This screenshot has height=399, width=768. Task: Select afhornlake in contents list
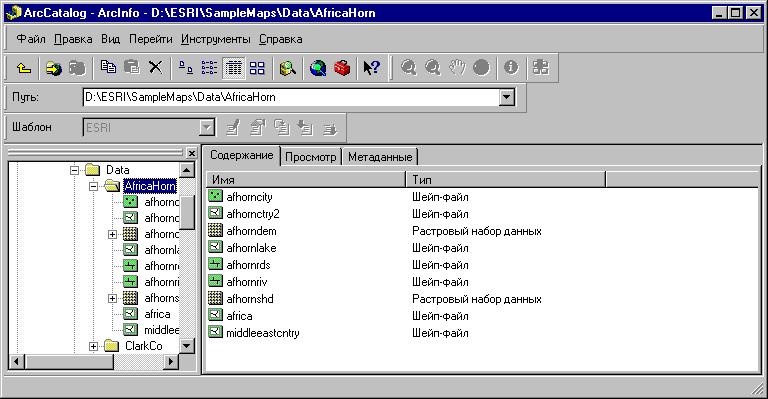pos(251,248)
